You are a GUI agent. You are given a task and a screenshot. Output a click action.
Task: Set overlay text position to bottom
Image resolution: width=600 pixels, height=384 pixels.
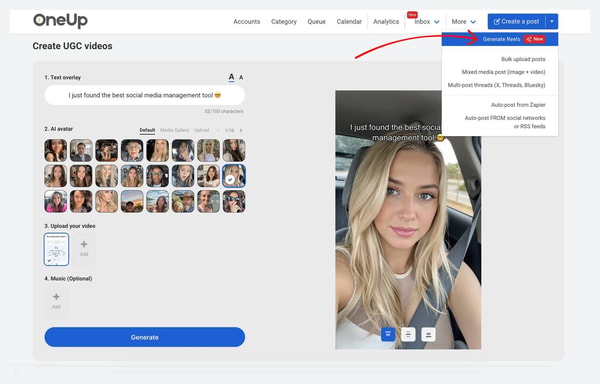429,334
